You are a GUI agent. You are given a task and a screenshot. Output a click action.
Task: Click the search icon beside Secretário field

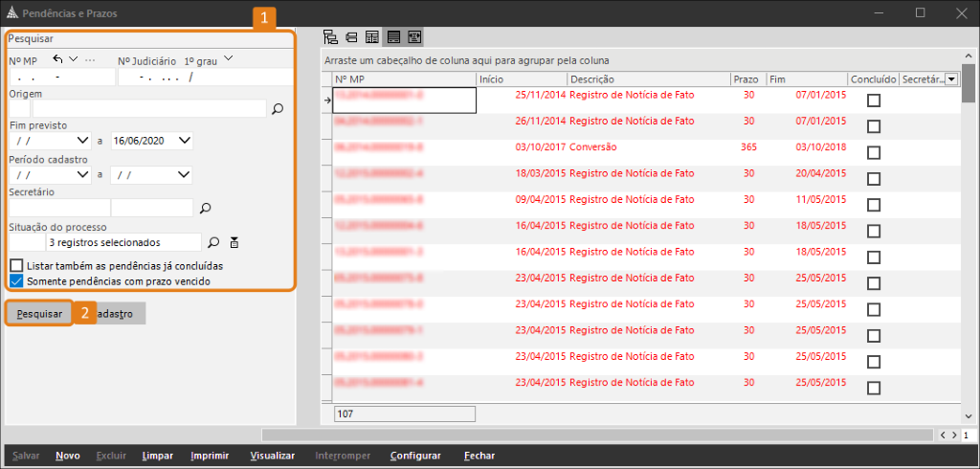pyautogui.click(x=204, y=208)
